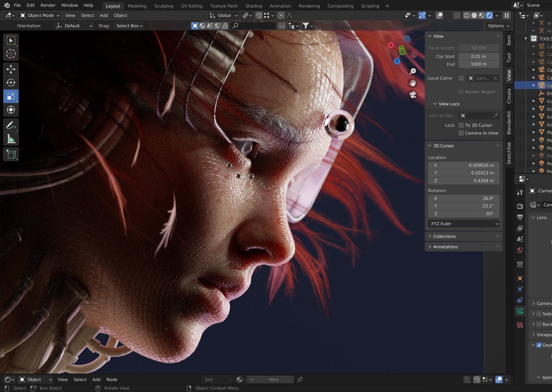Select the Select Box tool in the left toolbar
Screen dimensions: 552x392
11,40
